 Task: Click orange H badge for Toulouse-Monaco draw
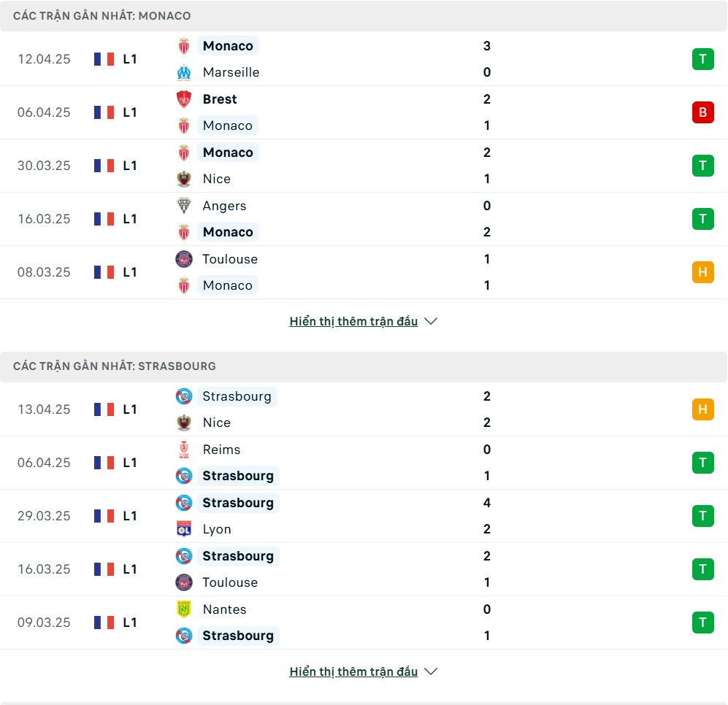tap(702, 272)
